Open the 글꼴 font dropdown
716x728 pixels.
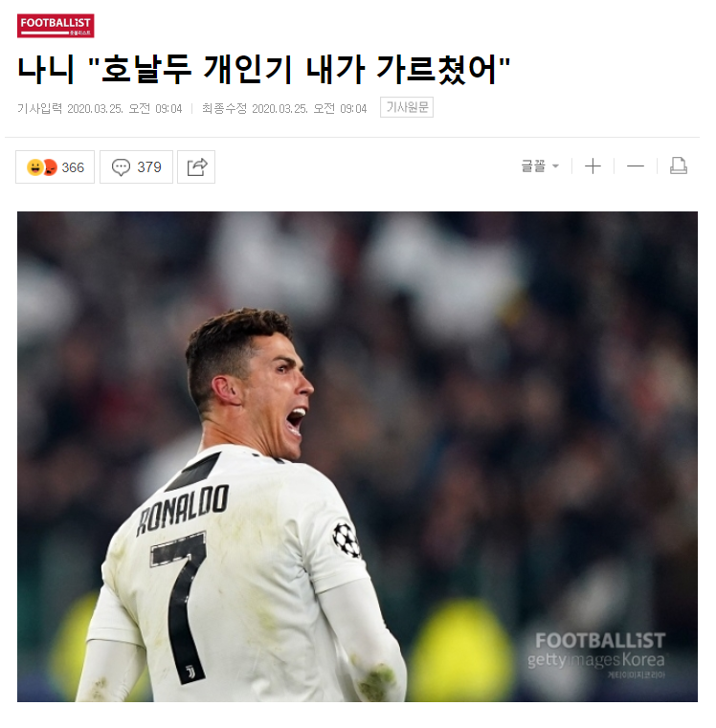point(540,166)
